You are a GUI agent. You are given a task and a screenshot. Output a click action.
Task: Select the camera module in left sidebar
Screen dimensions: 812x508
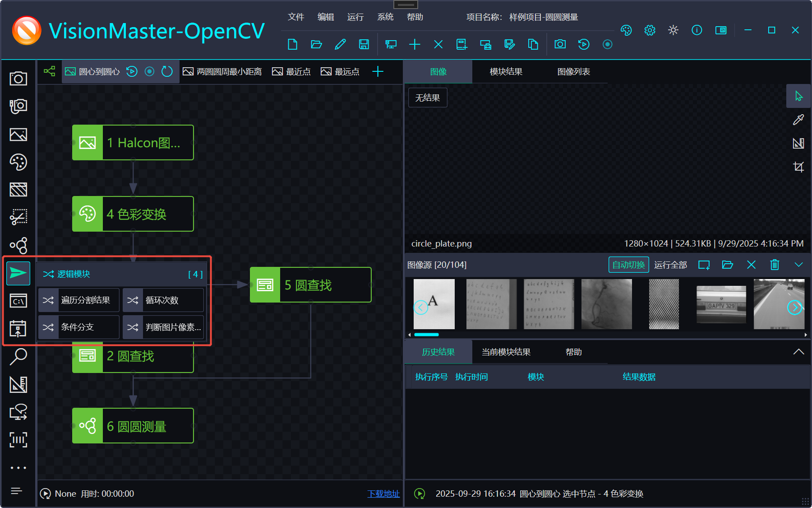(x=18, y=79)
